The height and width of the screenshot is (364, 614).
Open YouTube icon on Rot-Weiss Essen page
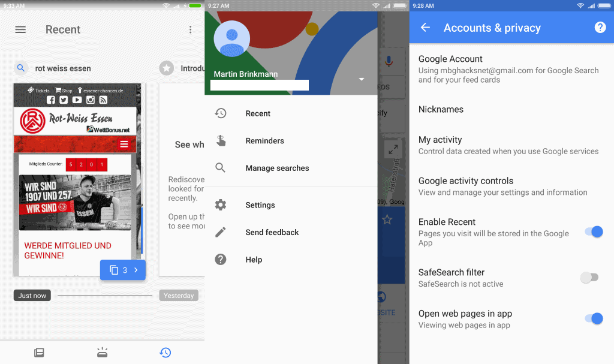77,100
